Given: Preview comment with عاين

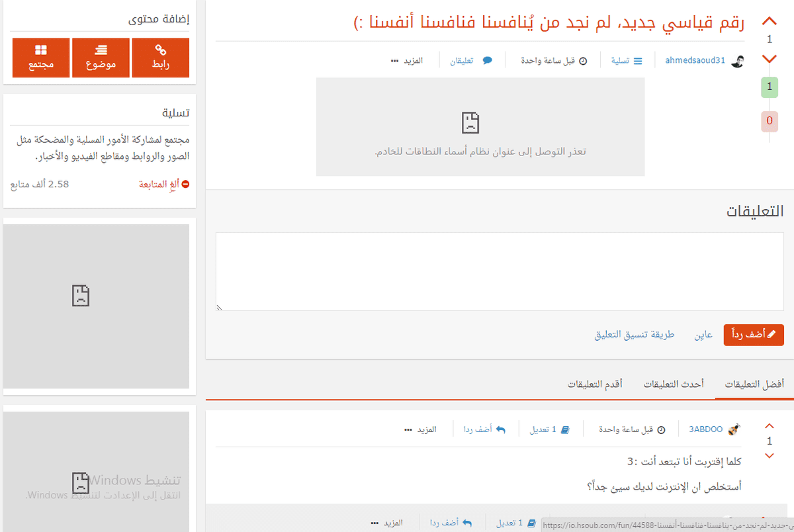Looking at the screenshot, I should (703, 335).
